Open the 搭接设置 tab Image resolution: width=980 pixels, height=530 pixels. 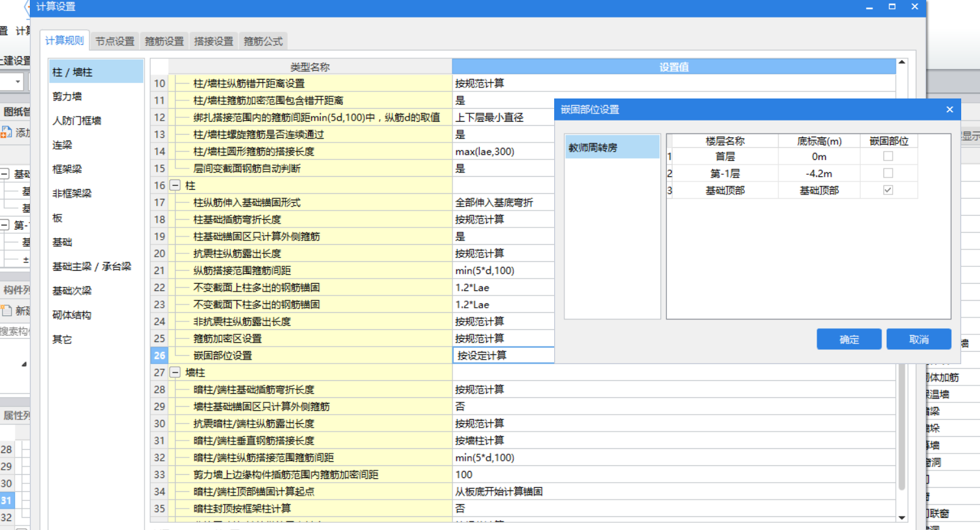pyautogui.click(x=213, y=41)
